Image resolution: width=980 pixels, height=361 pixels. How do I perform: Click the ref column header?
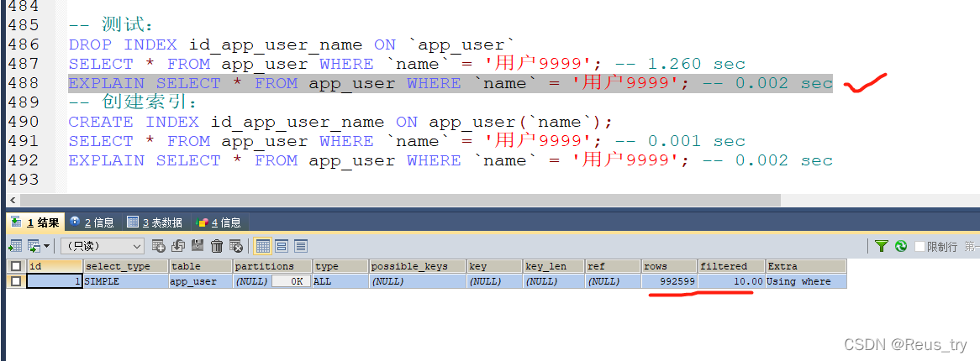click(x=613, y=266)
